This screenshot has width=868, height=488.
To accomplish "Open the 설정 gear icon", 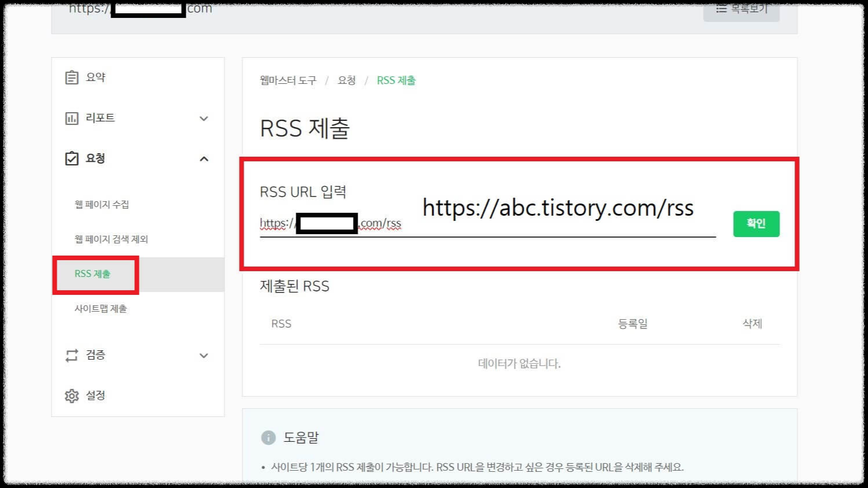I will coord(71,395).
